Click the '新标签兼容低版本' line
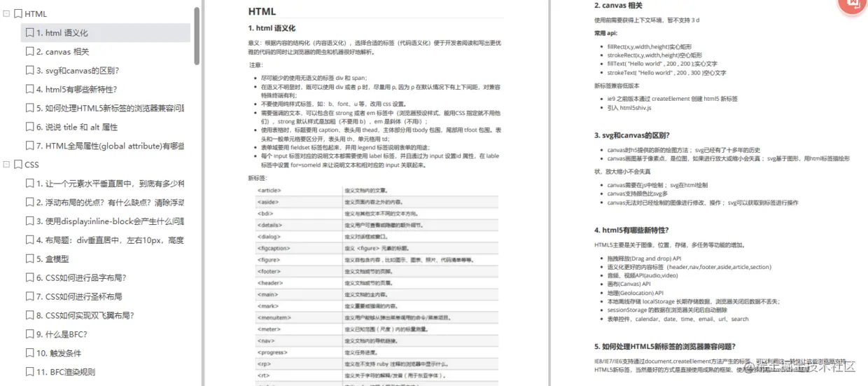868x386 pixels. point(617,85)
